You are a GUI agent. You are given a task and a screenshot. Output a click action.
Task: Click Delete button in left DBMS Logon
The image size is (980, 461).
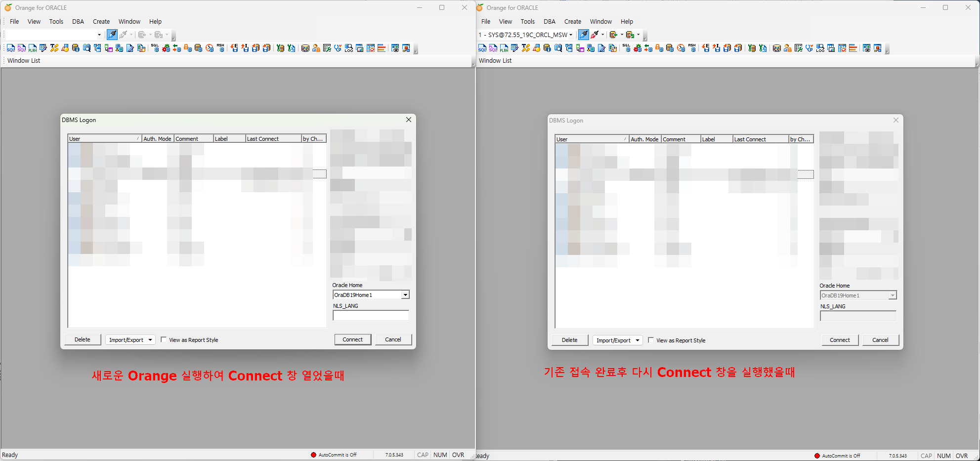[x=83, y=339]
